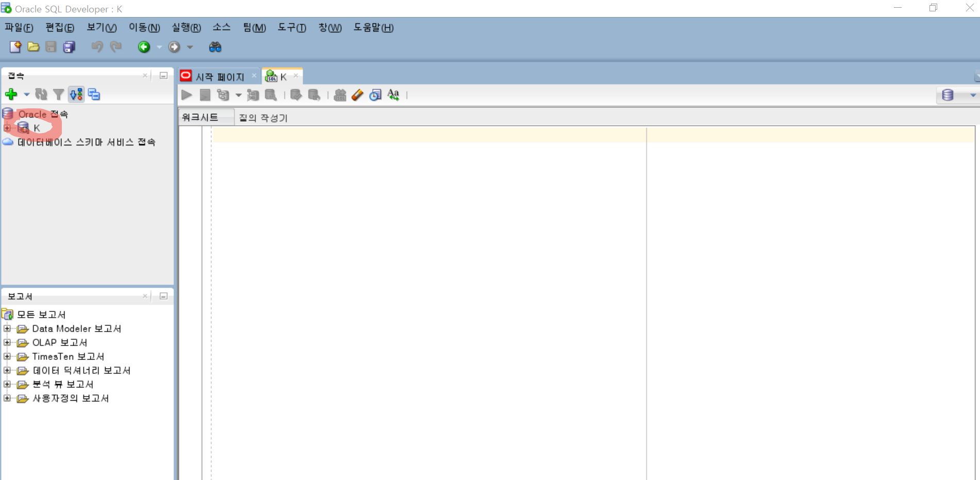Screen dimensions: 980x480
Task: Expand the K connection node
Action: click(x=7, y=128)
